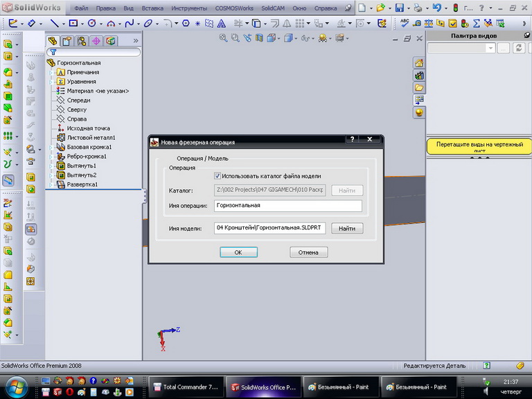Viewport: 532px width, 399px height.
Task: Select the Line sketch tool
Action: click(x=54, y=23)
